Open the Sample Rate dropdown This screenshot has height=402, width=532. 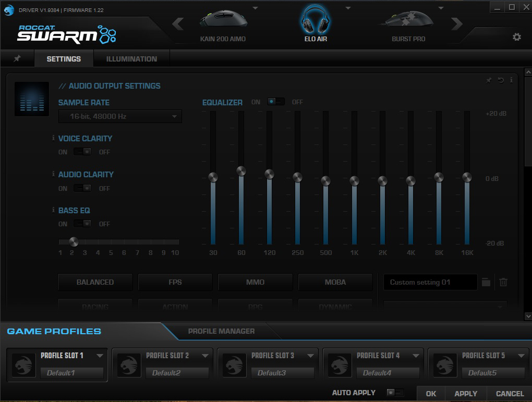point(120,116)
